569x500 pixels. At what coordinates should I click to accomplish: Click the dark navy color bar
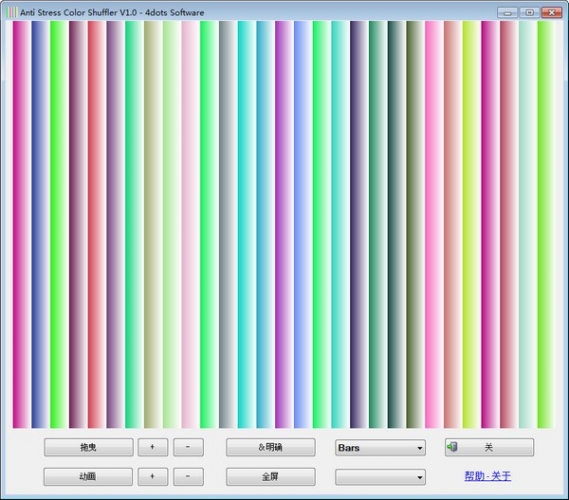point(359,224)
